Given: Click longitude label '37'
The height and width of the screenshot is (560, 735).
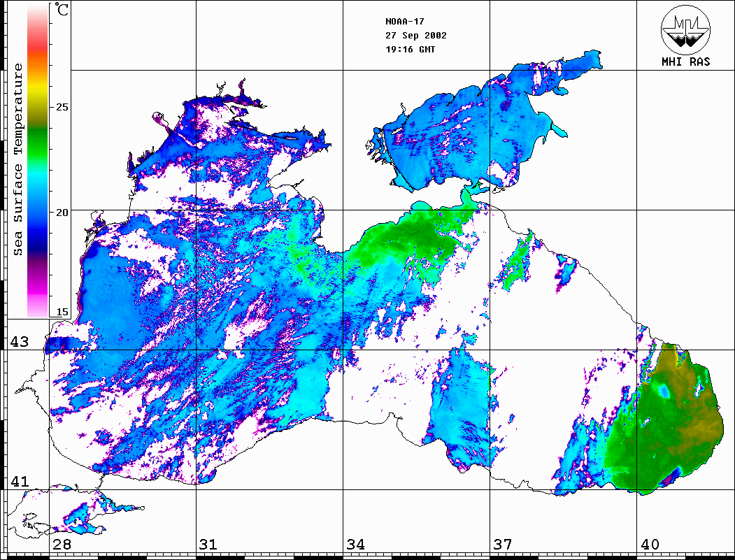Looking at the screenshot, I should pos(503,545).
